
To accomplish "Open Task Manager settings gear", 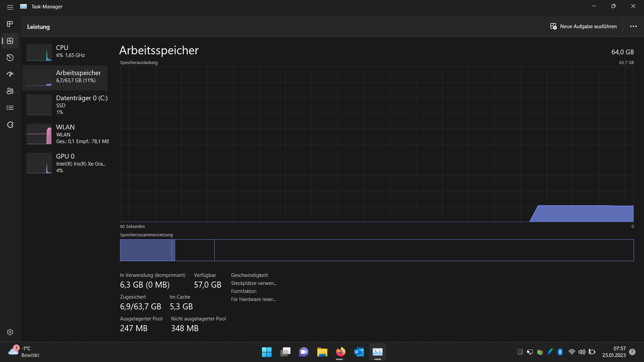I will click(x=10, y=332).
